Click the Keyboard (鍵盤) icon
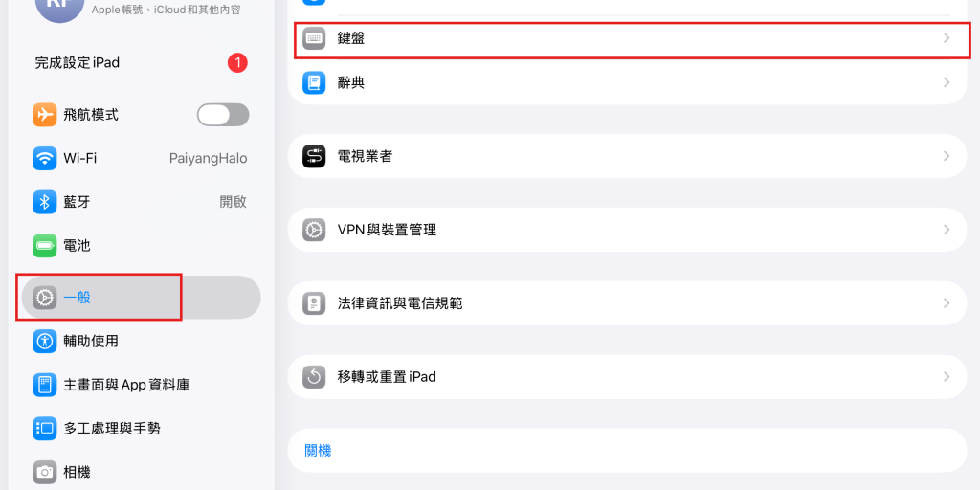This screenshot has height=490, width=980. pyautogui.click(x=314, y=38)
